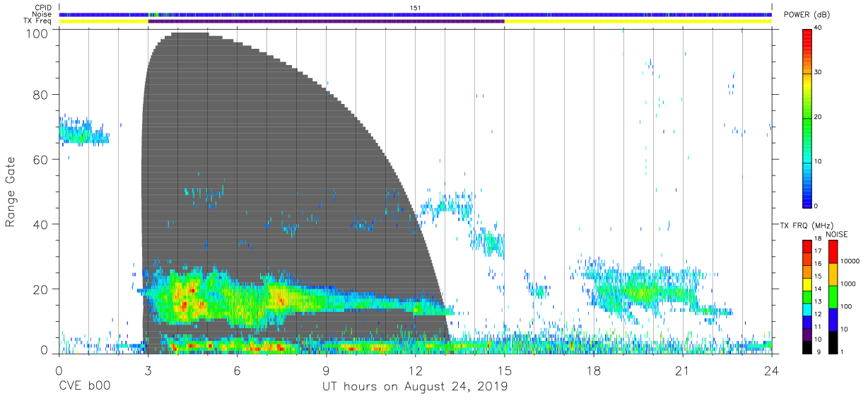Click the 60 tick on Range Gate axis
This screenshot has width=868, height=401.
pyautogui.click(x=40, y=159)
